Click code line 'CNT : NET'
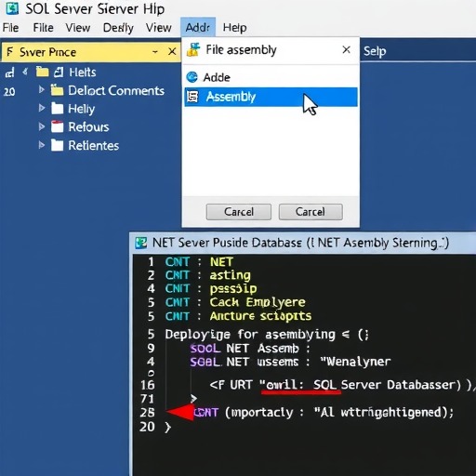This screenshot has height=476, width=476. (x=199, y=262)
